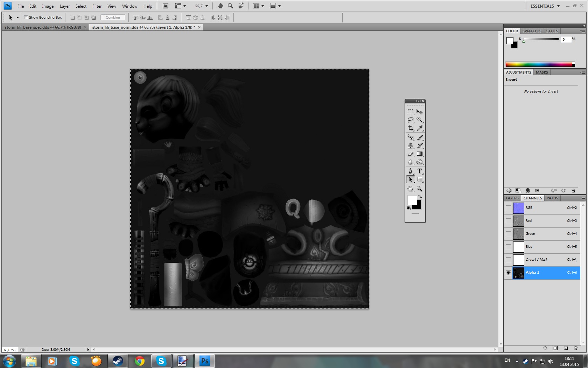The height and width of the screenshot is (368, 588).
Task: Open Google Chrome from the taskbar
Action: [140, 361]
